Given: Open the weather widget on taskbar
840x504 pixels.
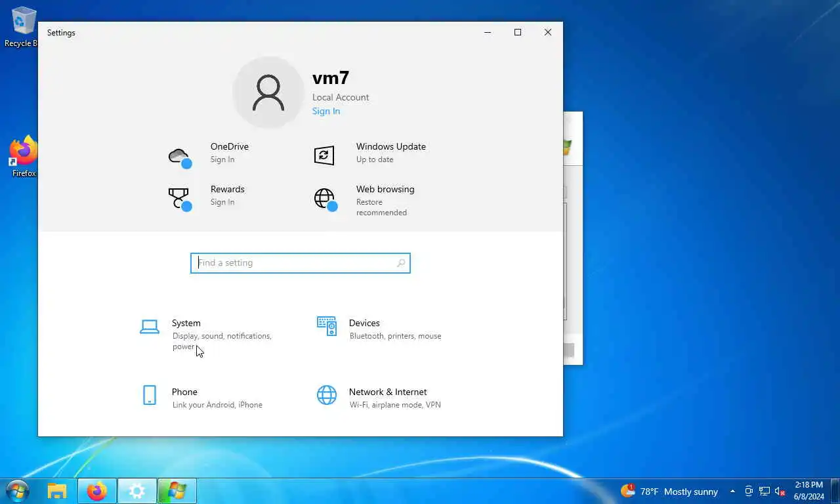Looking at the screenshot, I should pyautogui.click(x=669, y=492).
